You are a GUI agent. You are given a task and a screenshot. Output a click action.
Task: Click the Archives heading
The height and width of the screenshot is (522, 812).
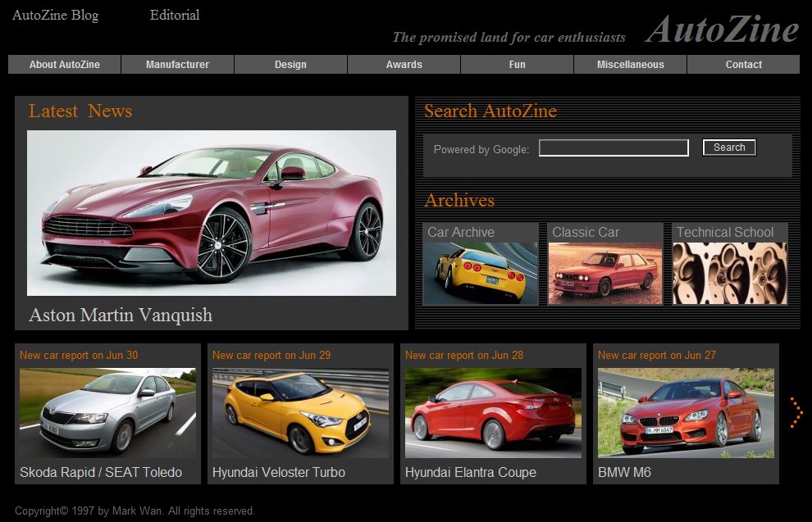pyautogui.click(x=460, y=200)
